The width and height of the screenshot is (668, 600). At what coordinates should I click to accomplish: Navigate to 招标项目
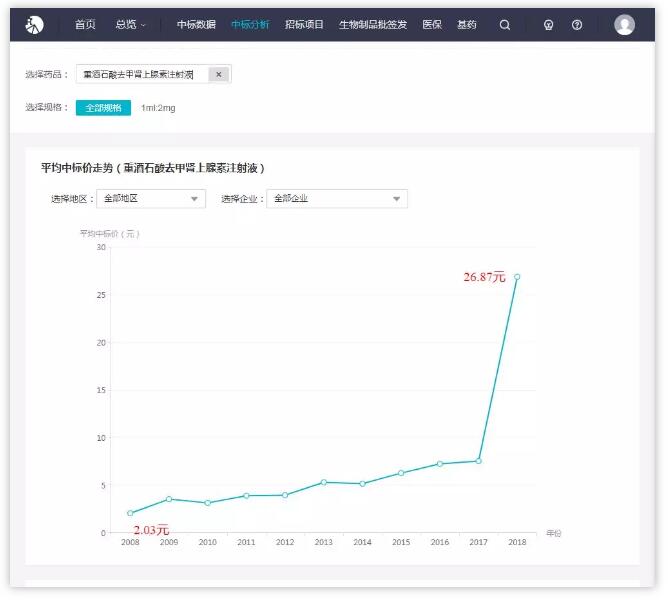pyautogui.click(x=304, y=25)
